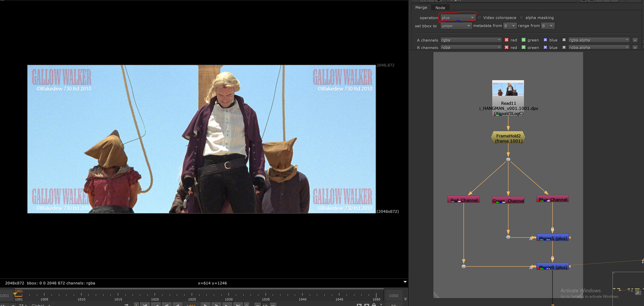Viewport: 644px width, 306px height.
Task: Select the Green_Channel node
Action: 508,200
